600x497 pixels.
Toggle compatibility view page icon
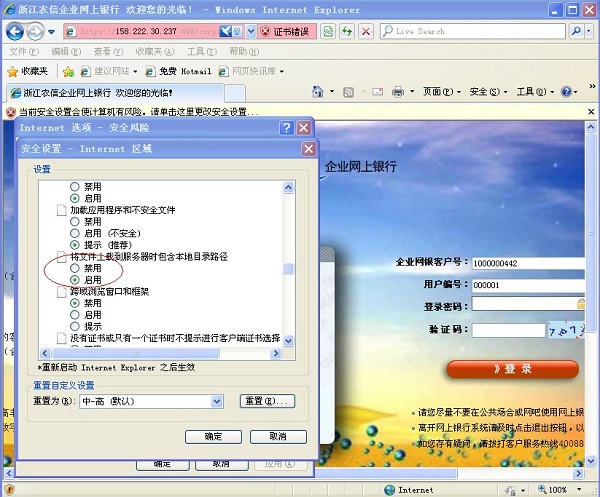(328, 31)
